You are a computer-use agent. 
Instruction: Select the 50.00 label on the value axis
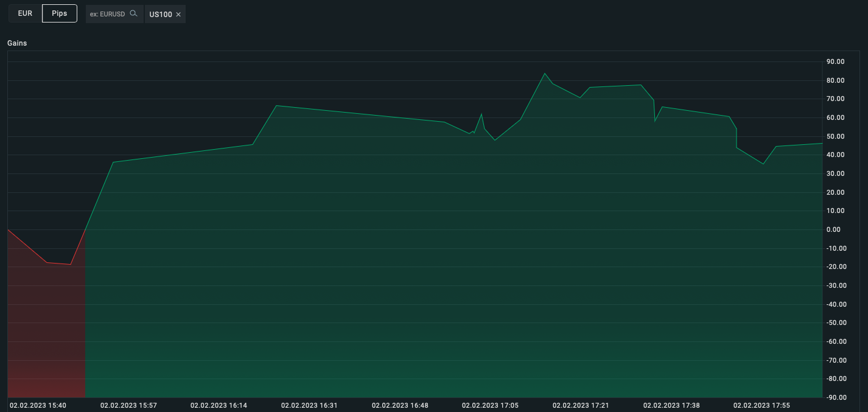pyautogui.click(x=835, y=136)
